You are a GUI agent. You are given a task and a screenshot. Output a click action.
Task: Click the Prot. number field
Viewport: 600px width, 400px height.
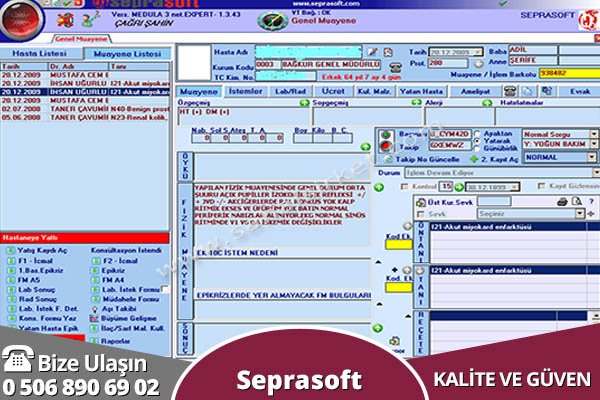(448, 63)
